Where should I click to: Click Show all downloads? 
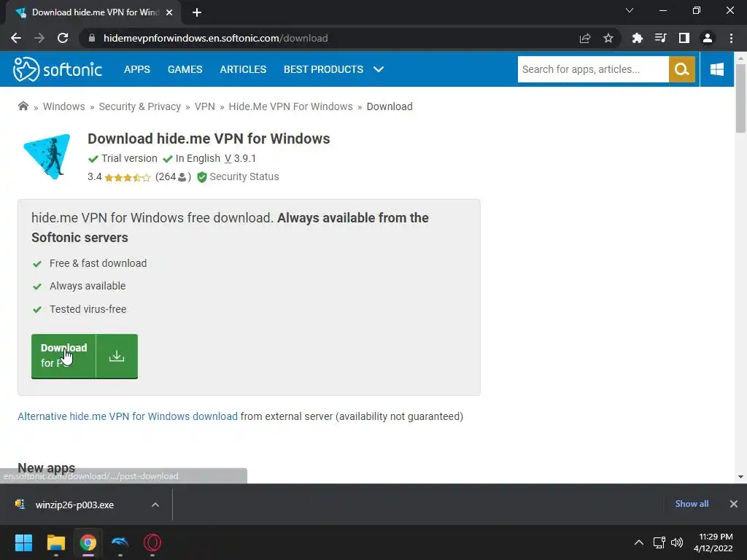click(692, 504)
